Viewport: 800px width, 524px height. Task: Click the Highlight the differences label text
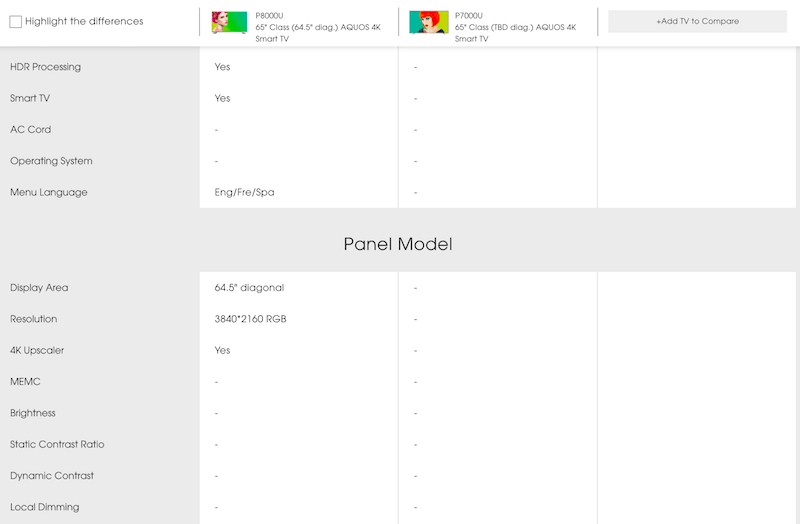coord(84,21)
